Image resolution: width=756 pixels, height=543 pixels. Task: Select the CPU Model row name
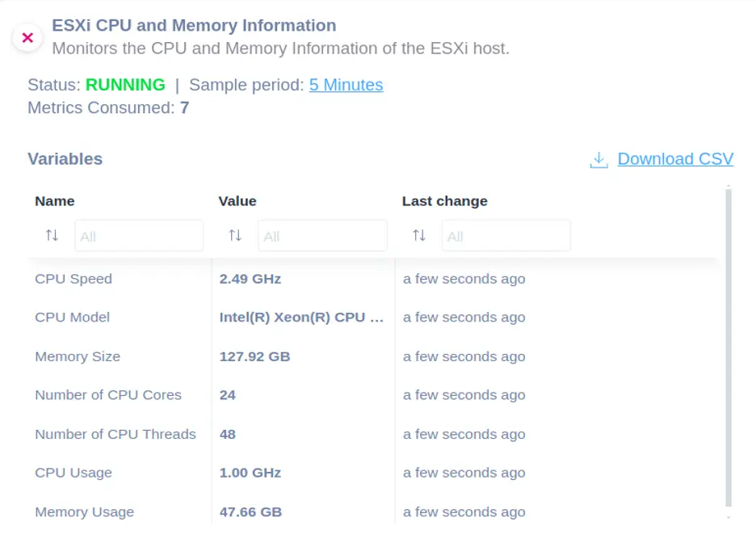coord(73,318)
